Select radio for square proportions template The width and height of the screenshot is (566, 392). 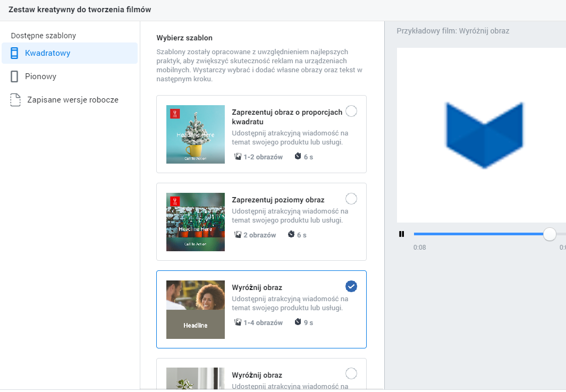click(x=351, y=111)
